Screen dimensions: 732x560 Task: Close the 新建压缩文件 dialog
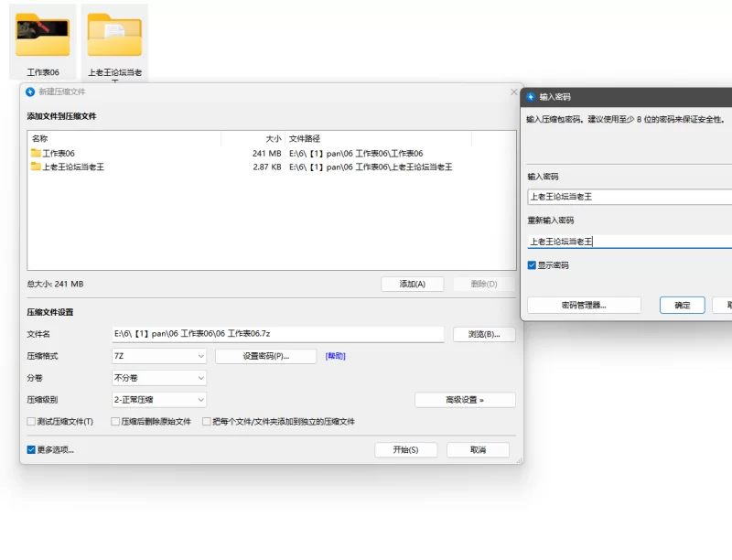coord(513,92)
